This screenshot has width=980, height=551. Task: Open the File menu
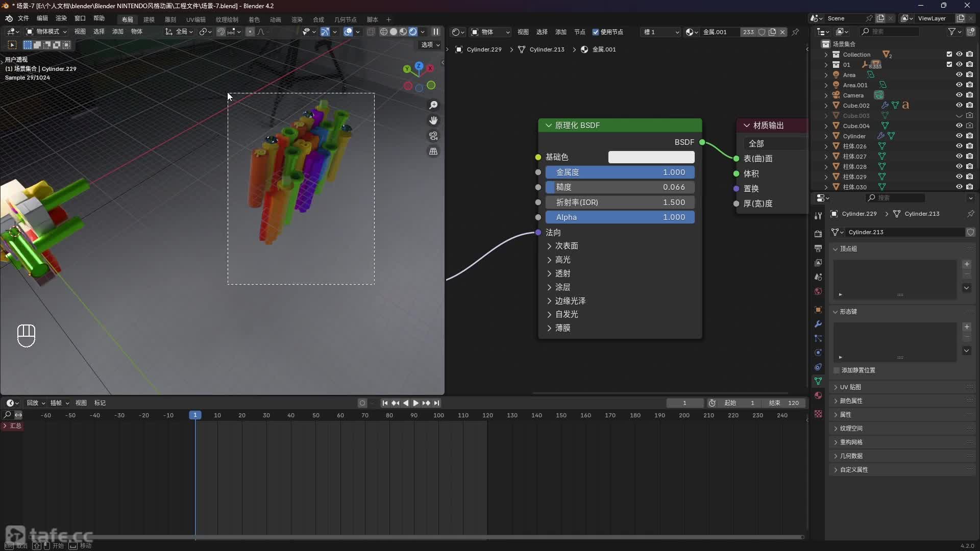[x=23, y=18]
